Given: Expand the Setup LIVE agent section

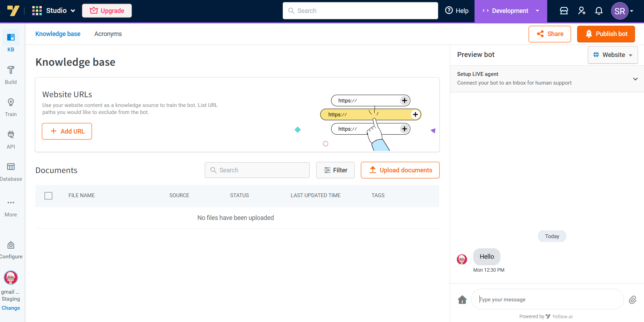Looking at the screenshot, I should [x=635, y=79].
